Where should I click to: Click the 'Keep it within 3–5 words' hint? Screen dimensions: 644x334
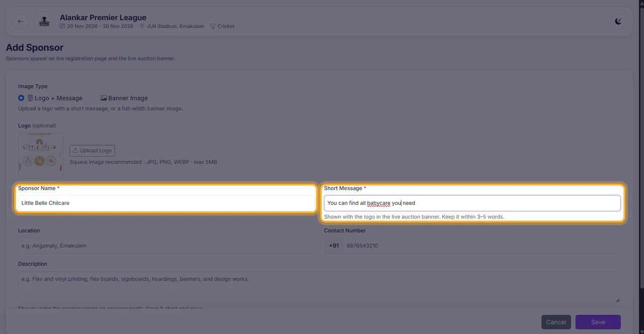(473, 217)
